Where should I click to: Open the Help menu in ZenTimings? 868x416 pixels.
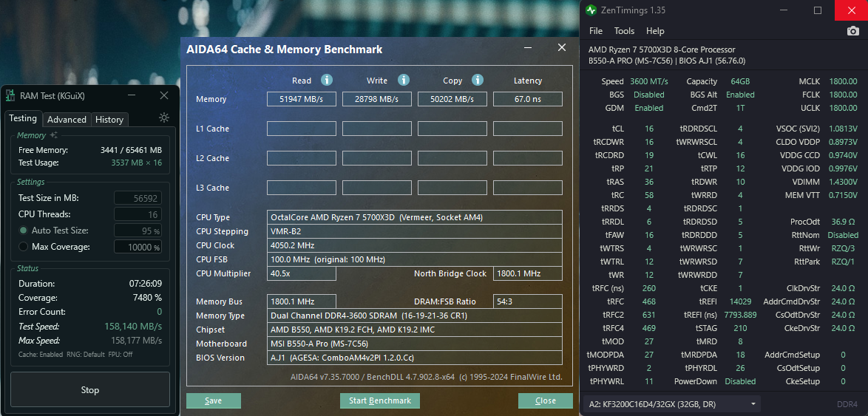pyautogui.click(x=655, y=31)
